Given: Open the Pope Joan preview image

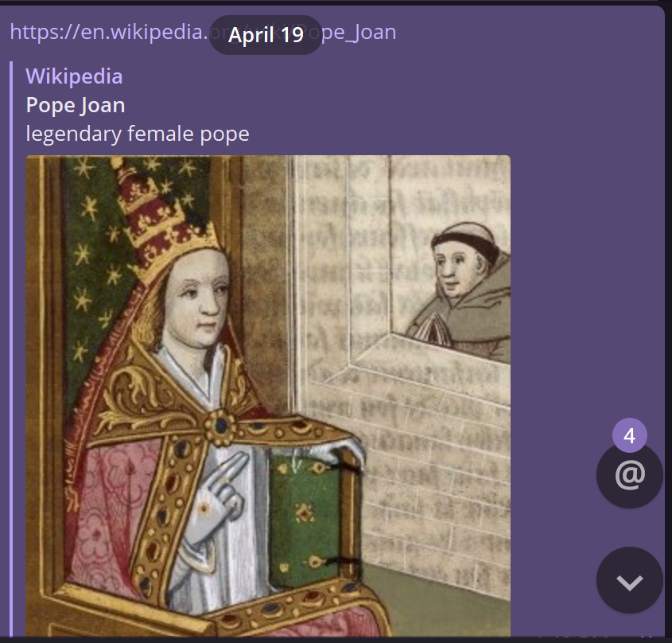Looking at the screenshot, I should [268, 396].
